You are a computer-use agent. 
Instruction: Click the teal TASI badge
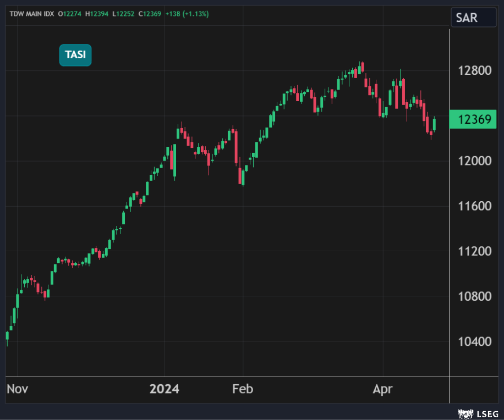[x=75, y=55]
